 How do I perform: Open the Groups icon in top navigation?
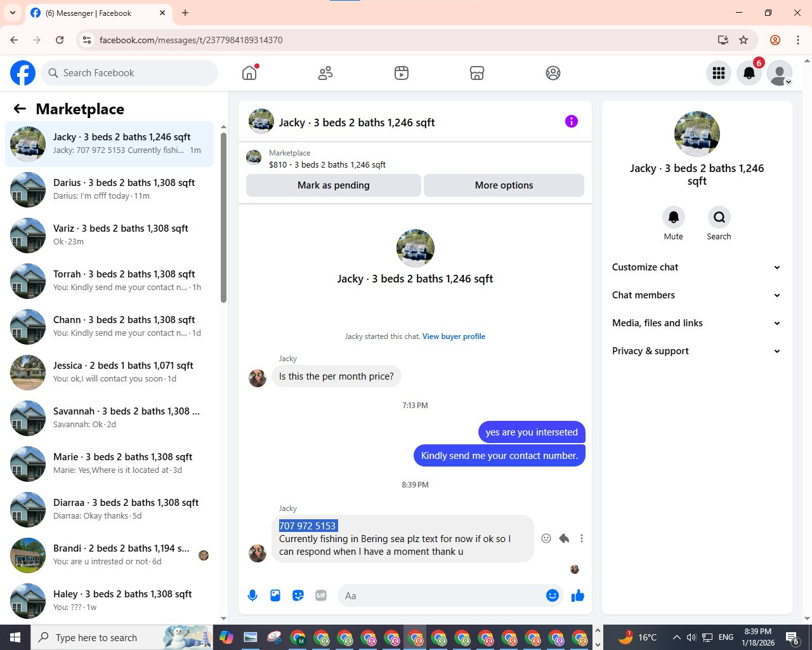[x=553, y=73]
